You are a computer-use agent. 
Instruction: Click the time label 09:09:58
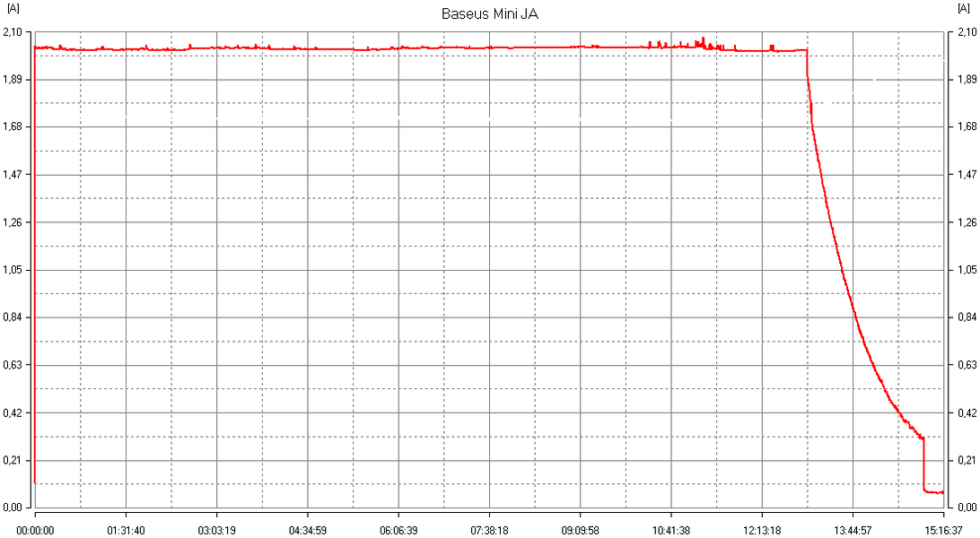pyautogui.click(x=580, y=531)
